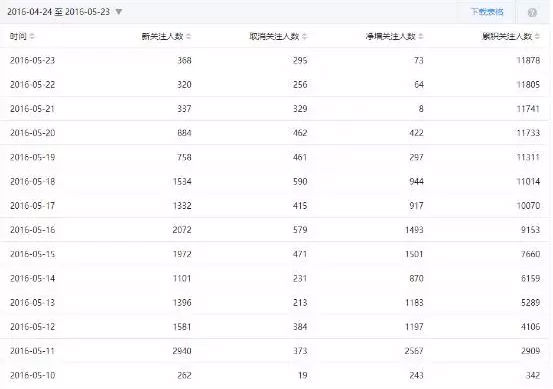Click cumulative value 6159
The image size is (553, 389).
pyautogui.click(x=530, y=279)
